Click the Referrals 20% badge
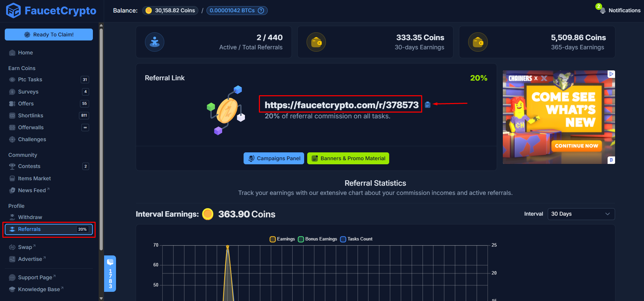The width and height of the screenshot is (644, 301). [83, 229]
